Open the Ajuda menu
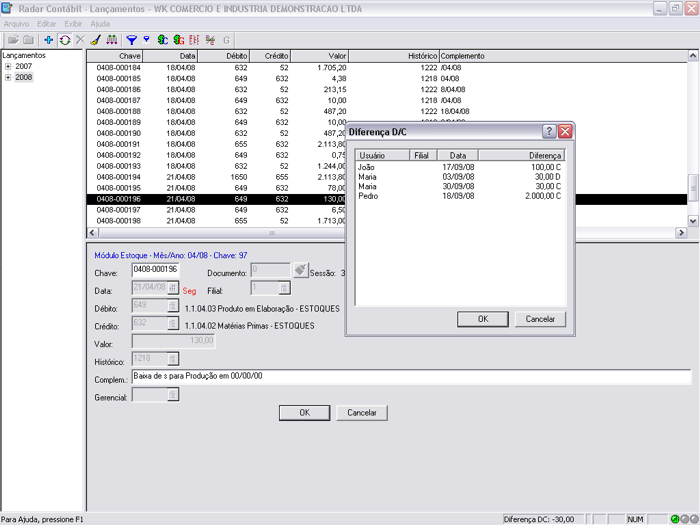The width and height of the screenshot is (700, 525). pos(100,22)
